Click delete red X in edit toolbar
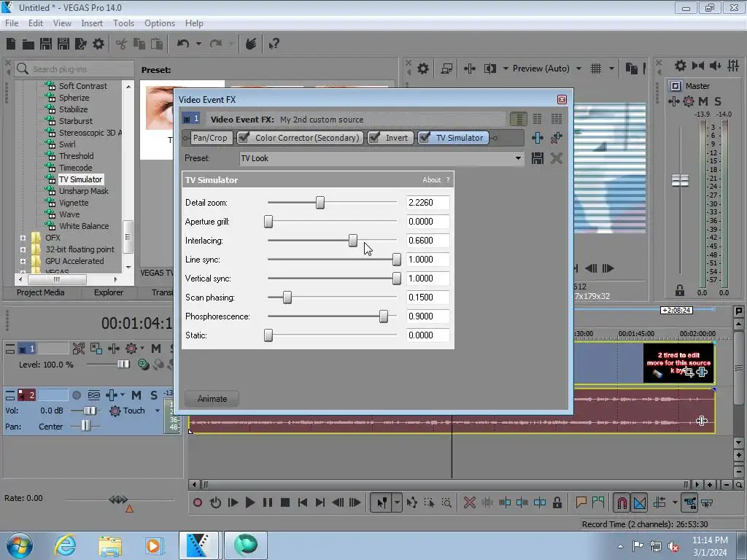 469,502
